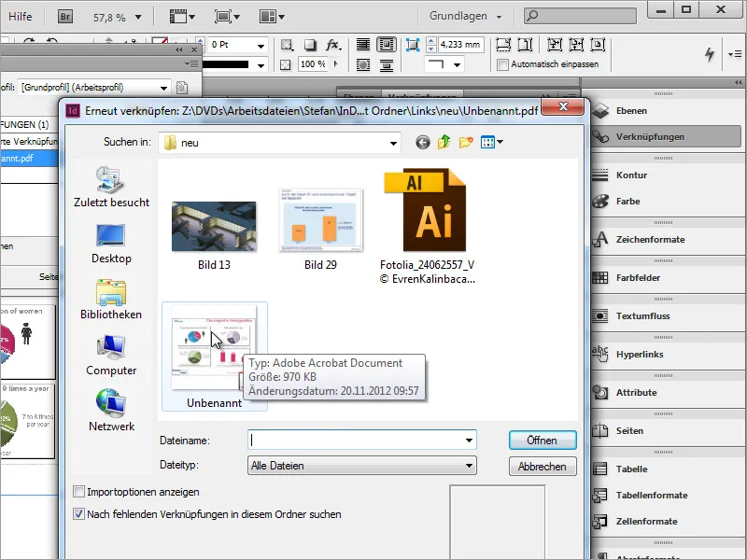Viewport: 747px width, 560px height.
Task: Open the fx effects icon menu
Action: point(333,45)
